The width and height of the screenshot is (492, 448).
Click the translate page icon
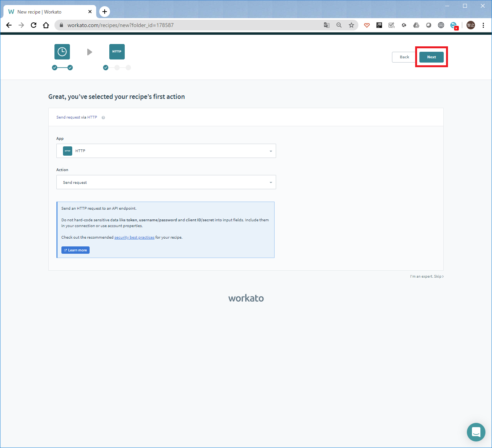[x=327, y=25]
